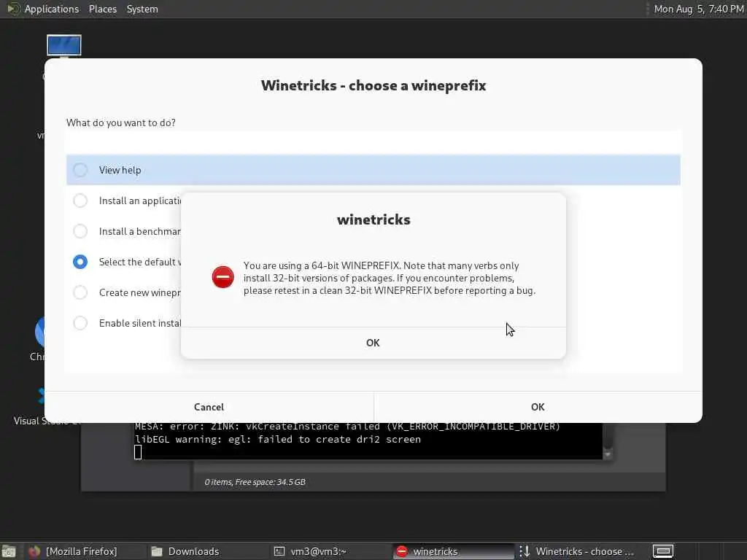Viewport: 747px width, 560px height.
Task: Click the Applications menu logo icon
Action: point(13,9)
